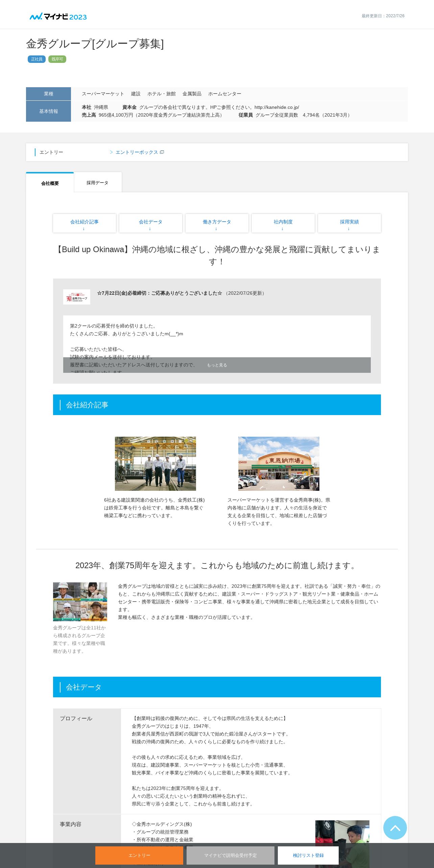The image size is (434, 868).
Task: Click 最終更新日：2022/7/26 text
Action: pyautogui.click(x=383, y=16)
